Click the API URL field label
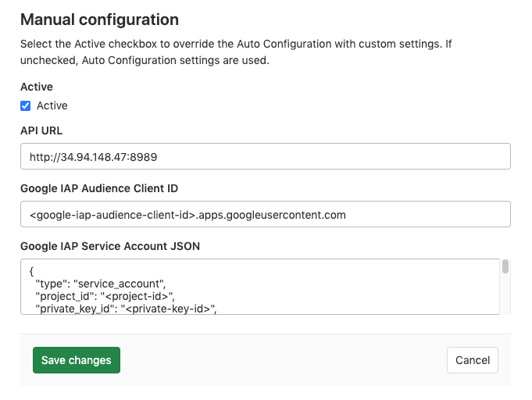This screenshot has height=400, width=532. click(41, 130)
